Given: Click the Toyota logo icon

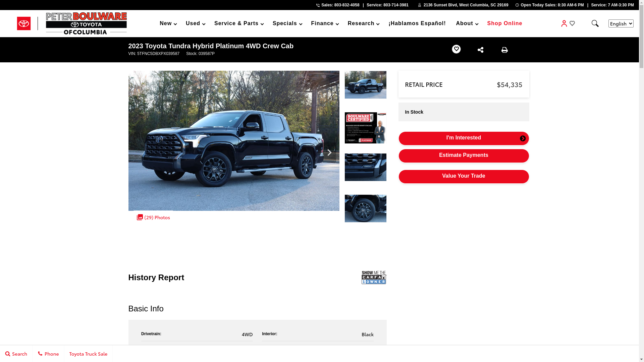Looking at the screenshot, I should pos(24,23).
